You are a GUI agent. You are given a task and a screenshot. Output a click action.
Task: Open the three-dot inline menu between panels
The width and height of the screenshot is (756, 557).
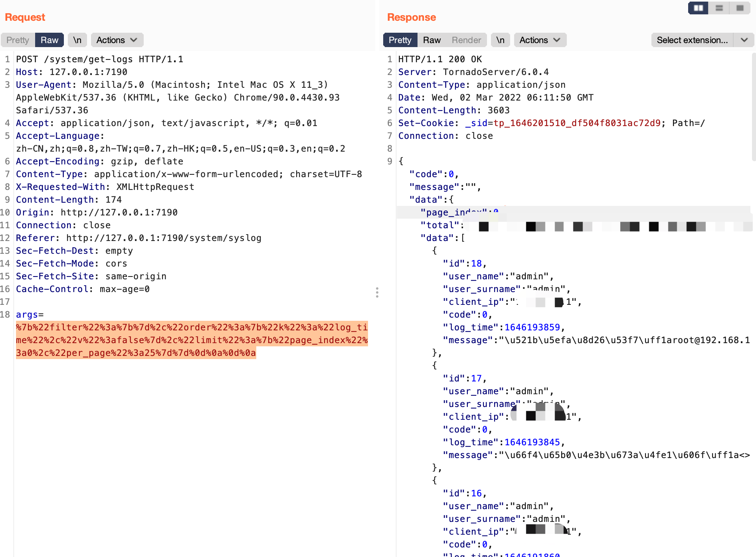[377, 293]
